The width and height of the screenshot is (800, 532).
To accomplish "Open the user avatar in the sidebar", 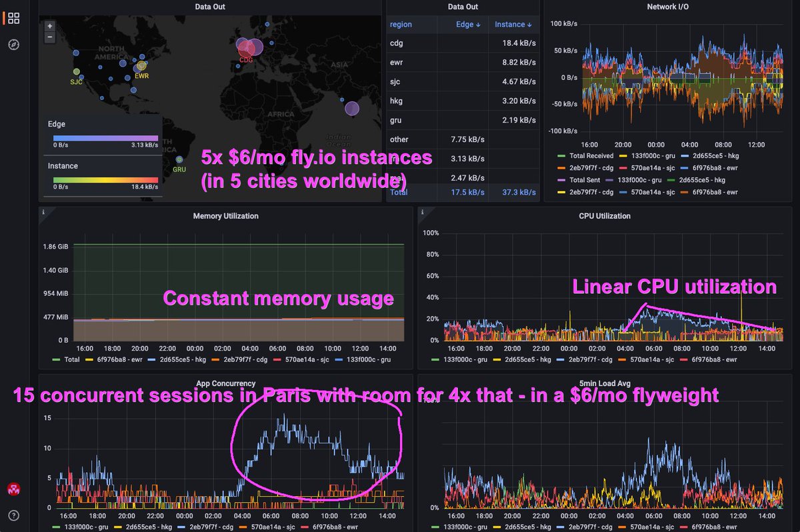I will (x=13, y=489).
